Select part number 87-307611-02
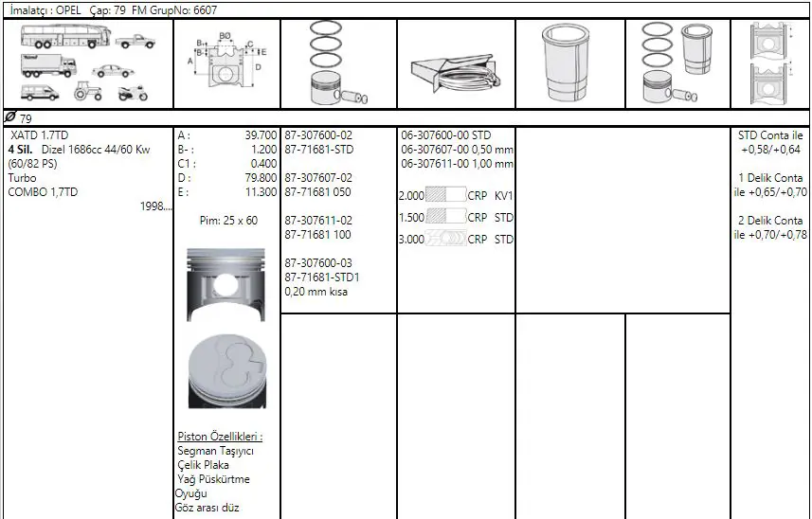Screen dimensions: 812x519 [318, 220]
